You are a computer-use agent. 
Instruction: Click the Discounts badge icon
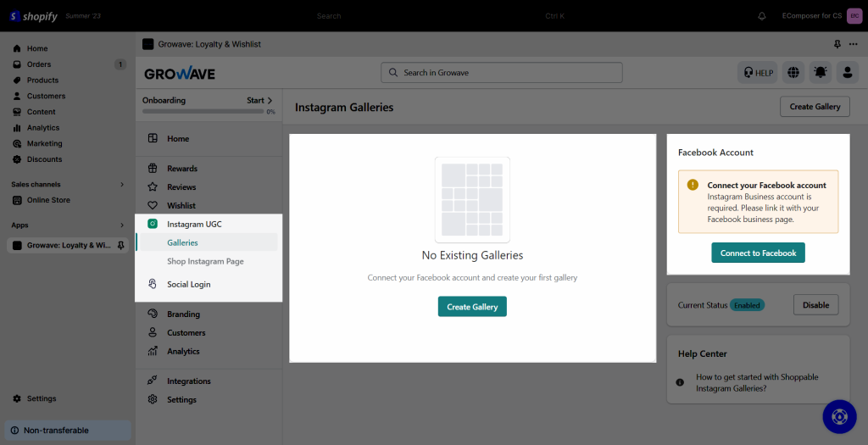click(17, 159)
